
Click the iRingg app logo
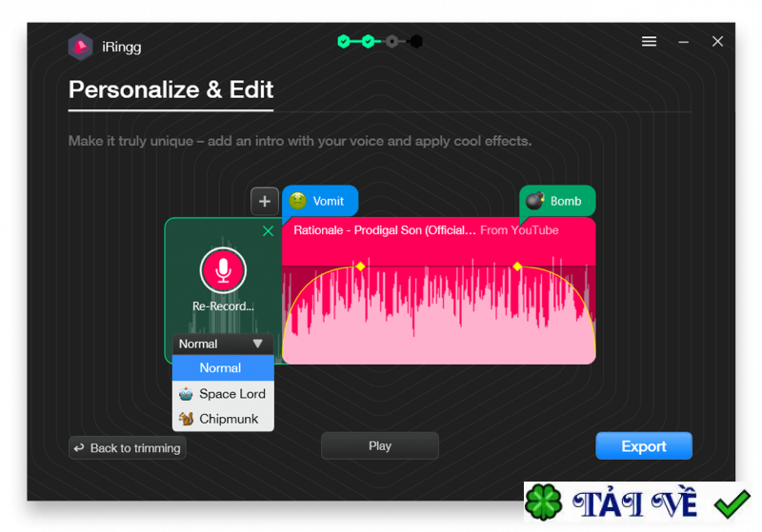coord(80,47)
